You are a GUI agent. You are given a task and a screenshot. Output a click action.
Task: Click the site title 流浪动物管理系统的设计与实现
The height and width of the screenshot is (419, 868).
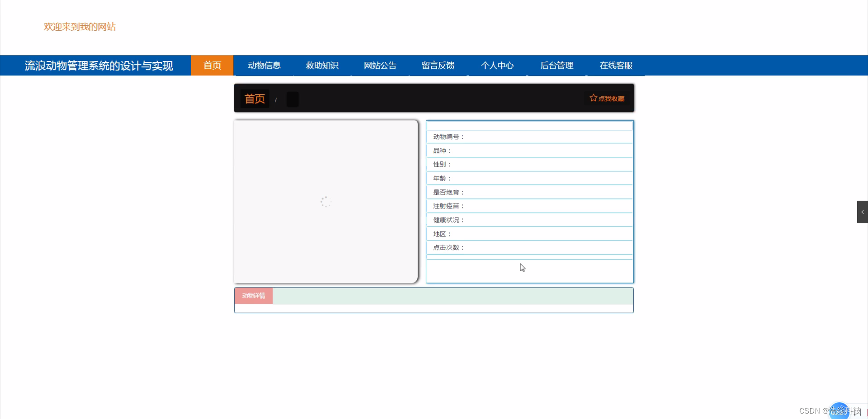[99, 66]
